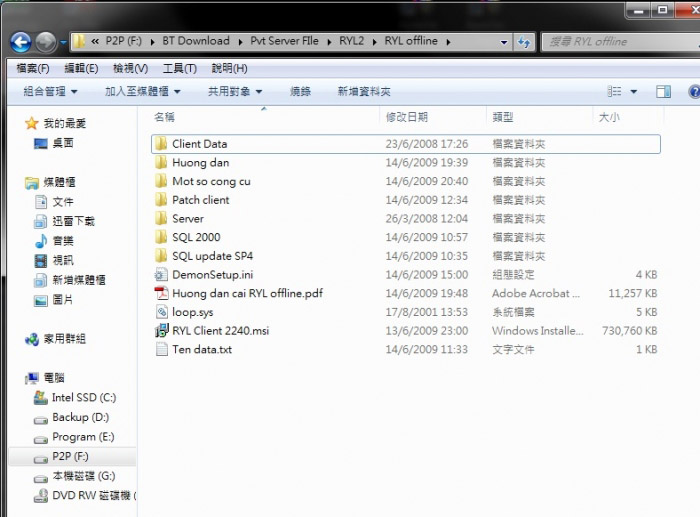This screenshot has height=517, width=700.
Task: Select the Ten data.txt text file
Action: (x=201, y=350)
